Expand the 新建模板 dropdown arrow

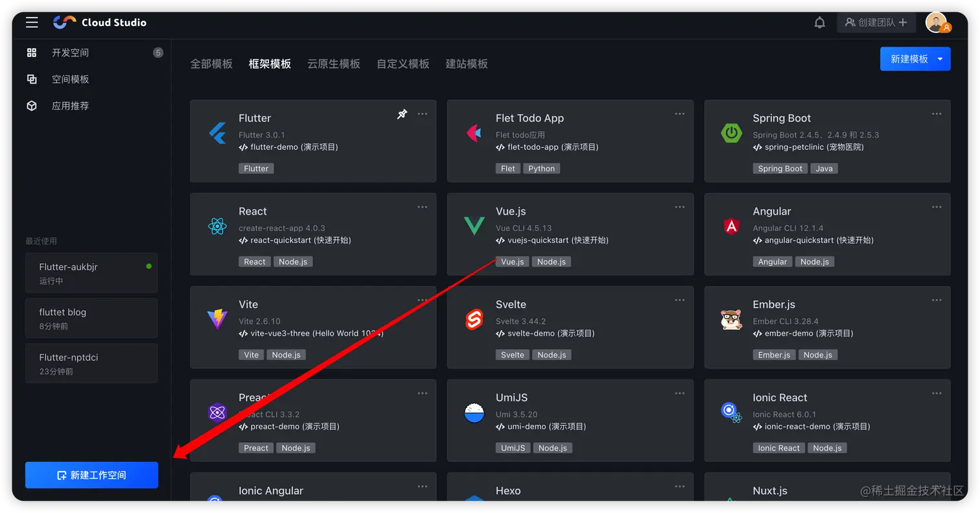(940, 59)
